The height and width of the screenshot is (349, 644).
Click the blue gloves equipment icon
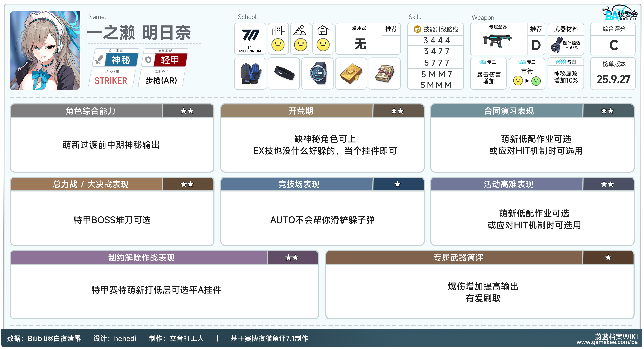coord(250,74)
